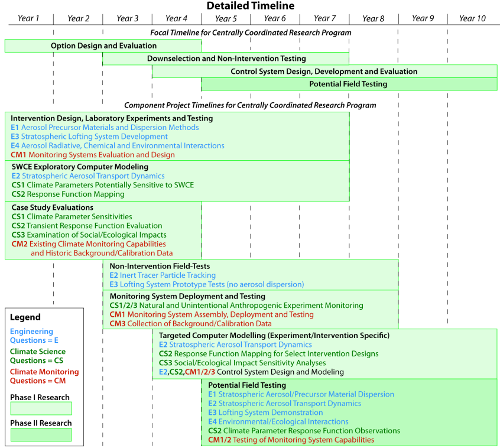The width and height of the screenshot is (500, 448).
Task: Click the 'Legend' heading
Action: (25, 317)
